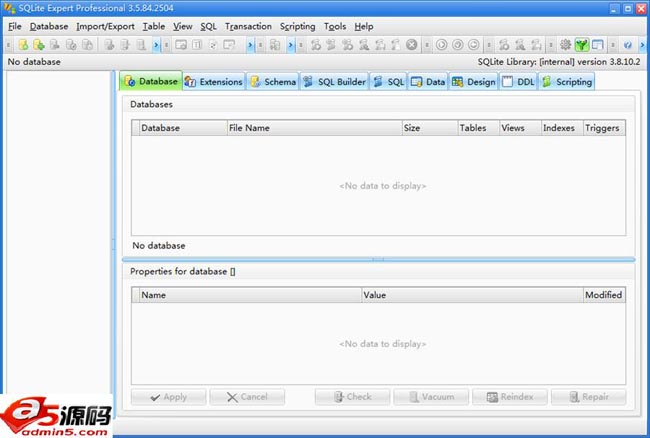Switch to the Scripting tab
This screenshot has height=438, width=650.
point(567,82)
